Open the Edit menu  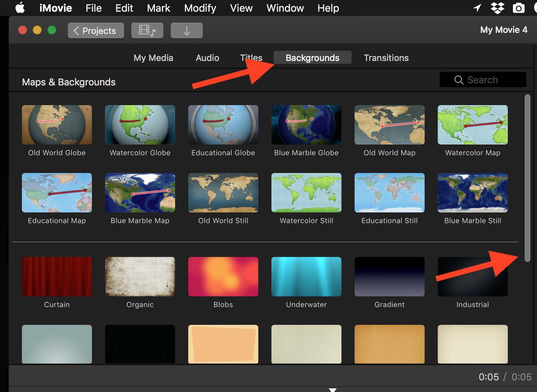coord(124,8)
